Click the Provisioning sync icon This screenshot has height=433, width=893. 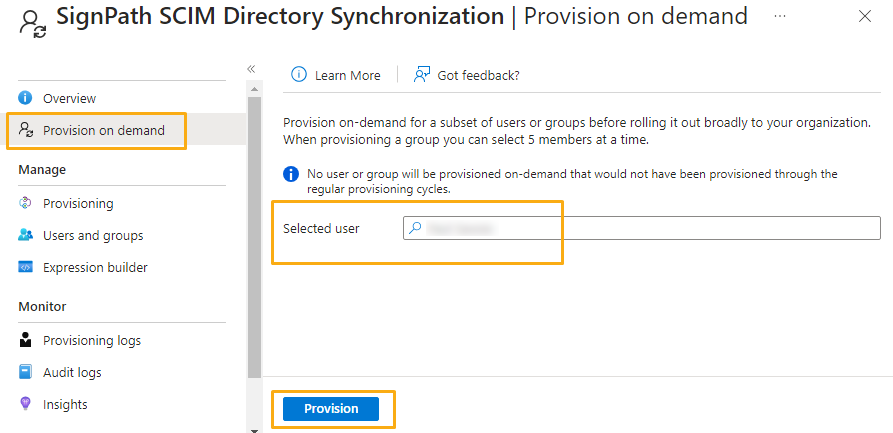(x=26, y=203)
